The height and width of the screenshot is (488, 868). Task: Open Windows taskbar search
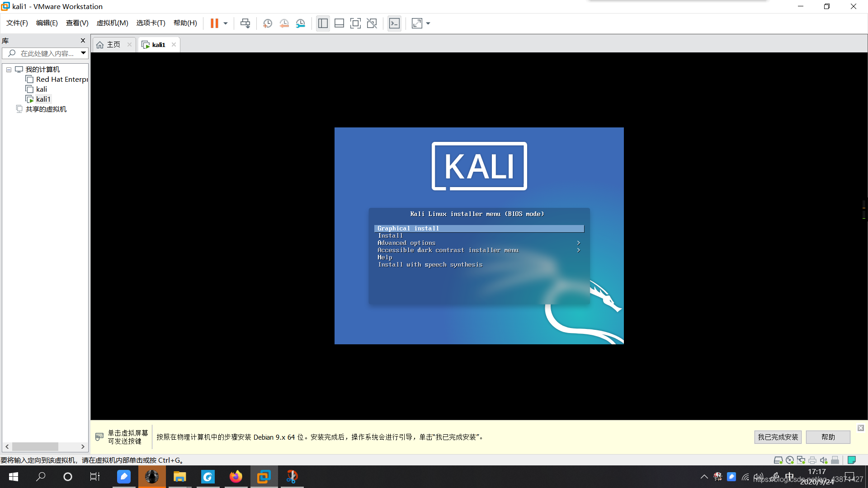[x=41, y=477]
